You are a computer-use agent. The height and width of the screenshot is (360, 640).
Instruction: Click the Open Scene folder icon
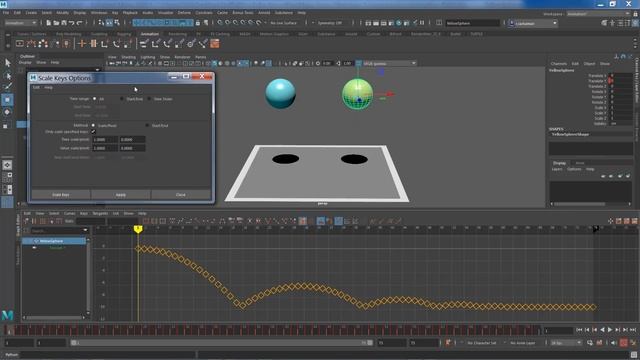(x=56, y=23)
